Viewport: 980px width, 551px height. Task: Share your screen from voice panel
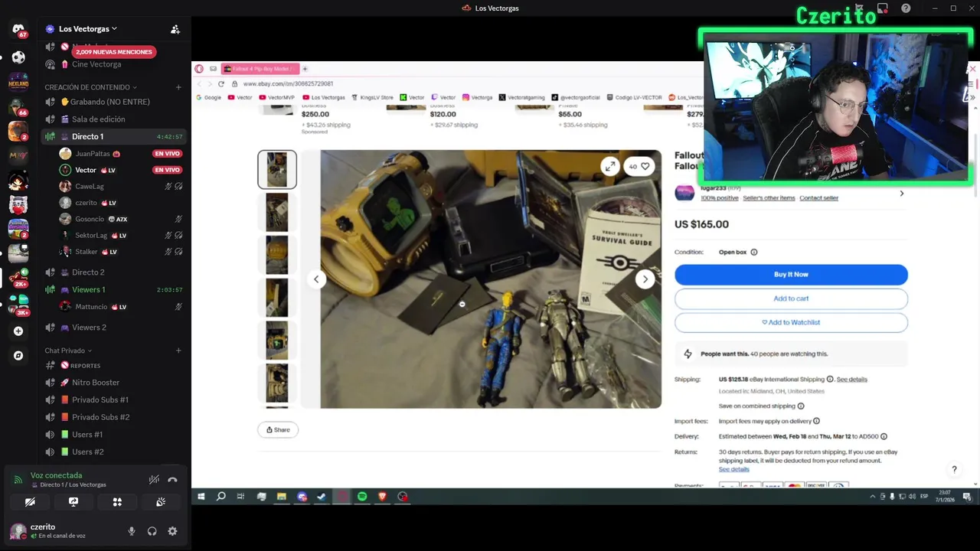click(73, 502)
